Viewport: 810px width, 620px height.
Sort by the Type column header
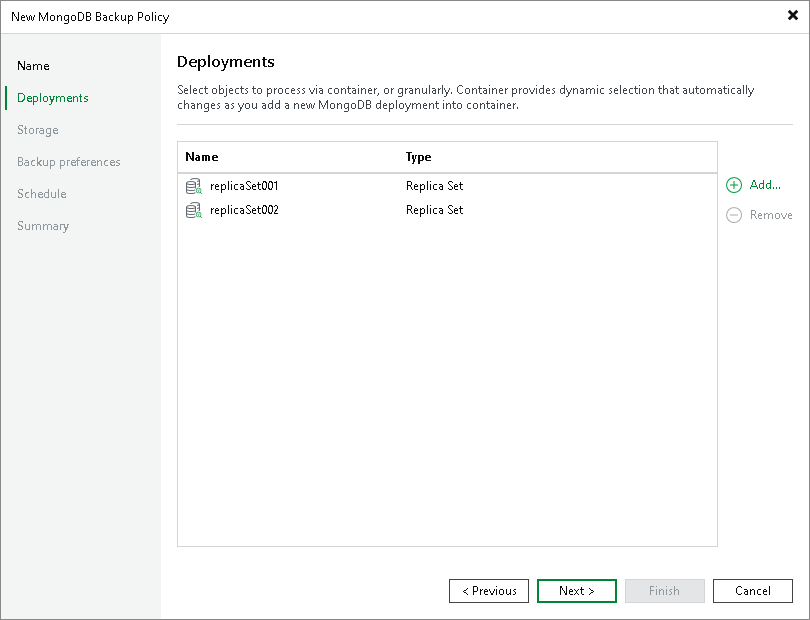point(418,157)
